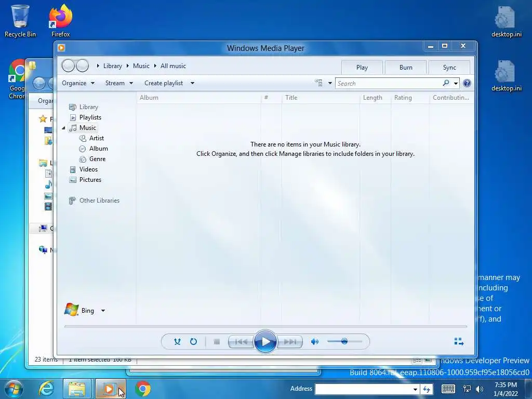532x399 pixels.
Task: Expand the Bing dropdown arrow
Action: coord(103,311)
